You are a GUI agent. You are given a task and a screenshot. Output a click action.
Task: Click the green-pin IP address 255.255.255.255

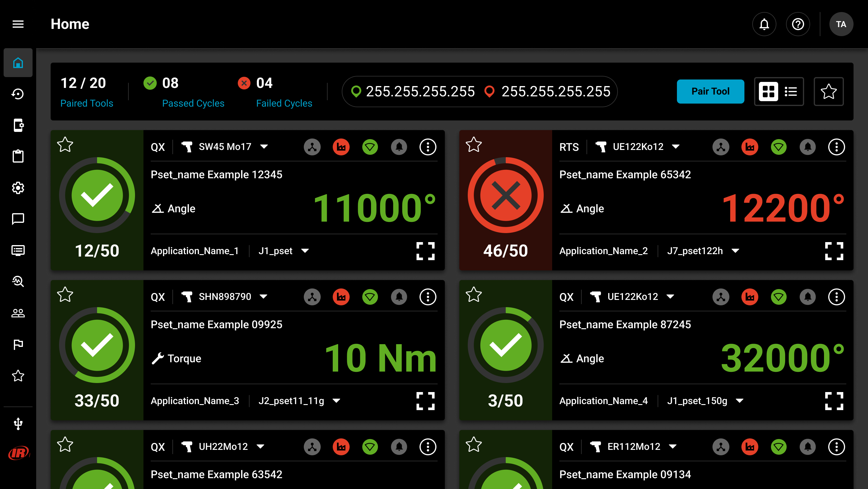pyautogui.click(x=420, y=92)
